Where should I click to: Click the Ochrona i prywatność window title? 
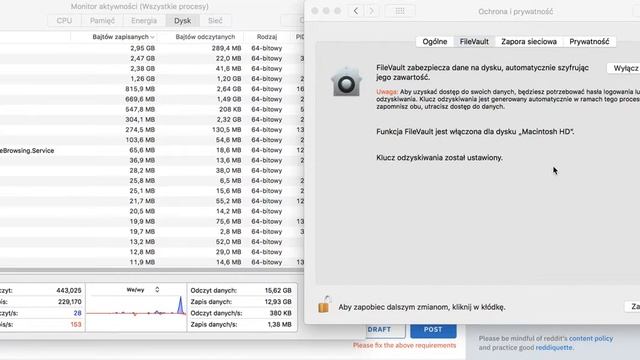click(x=516, y=12)
